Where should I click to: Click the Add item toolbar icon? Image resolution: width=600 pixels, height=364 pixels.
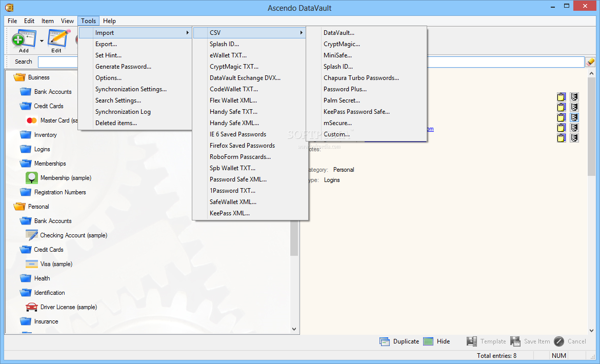click(24, 38)
